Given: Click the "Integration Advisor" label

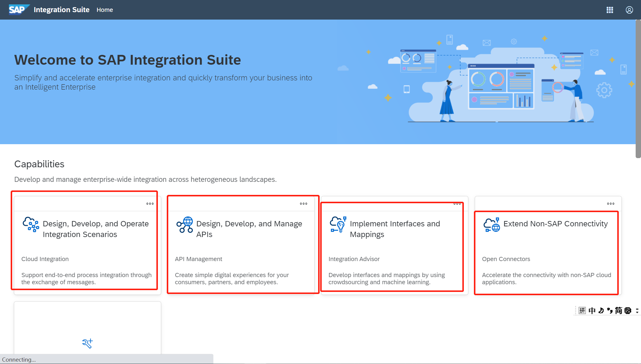Looking at the screenshot, I should coord(354,259).
